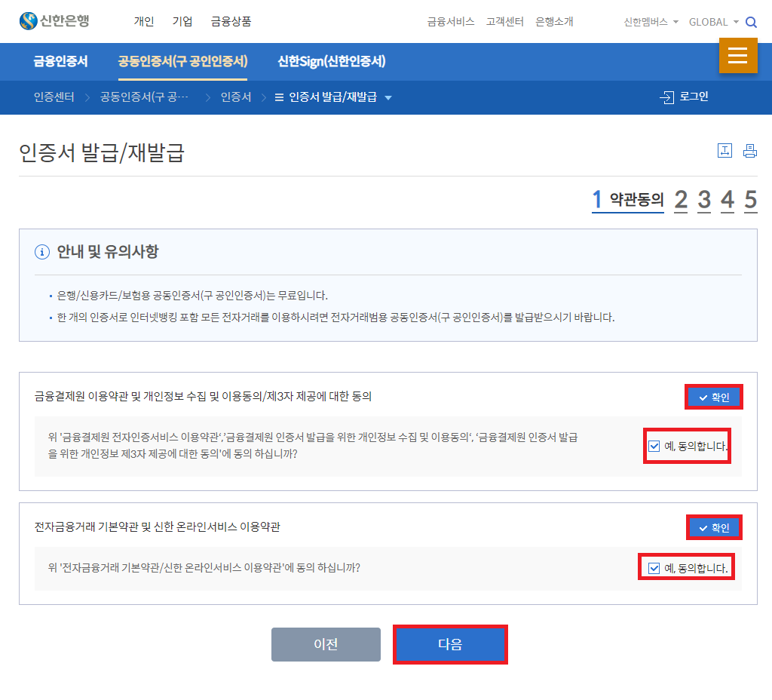
Task: Open the 개인 menu item
Action: click(144, 21)
